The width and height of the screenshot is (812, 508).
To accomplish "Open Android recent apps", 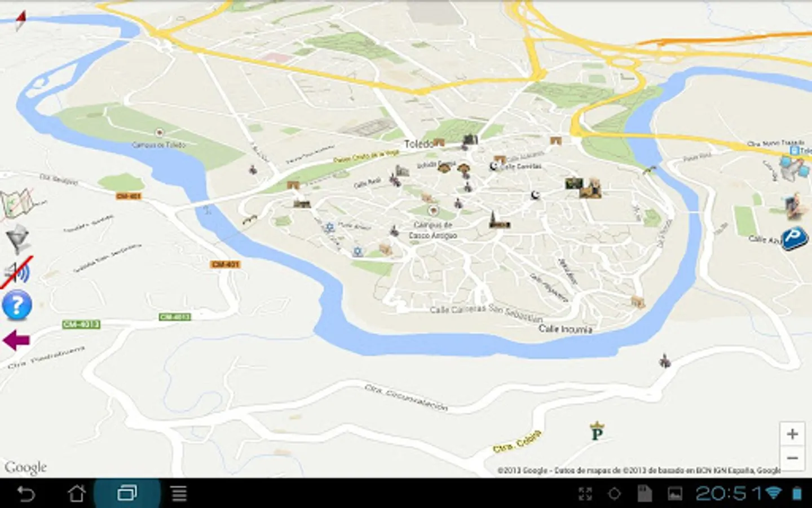I will point(127,494).
